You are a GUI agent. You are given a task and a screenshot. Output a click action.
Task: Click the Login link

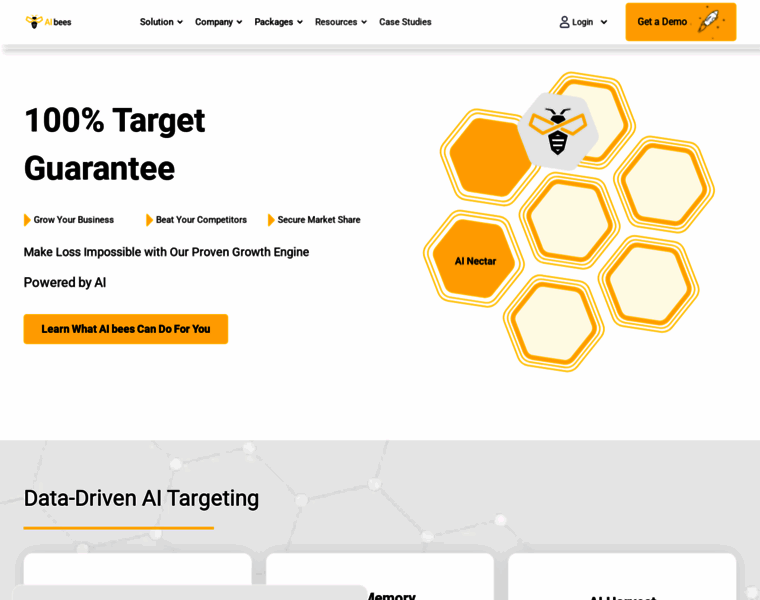coord(582,22)
